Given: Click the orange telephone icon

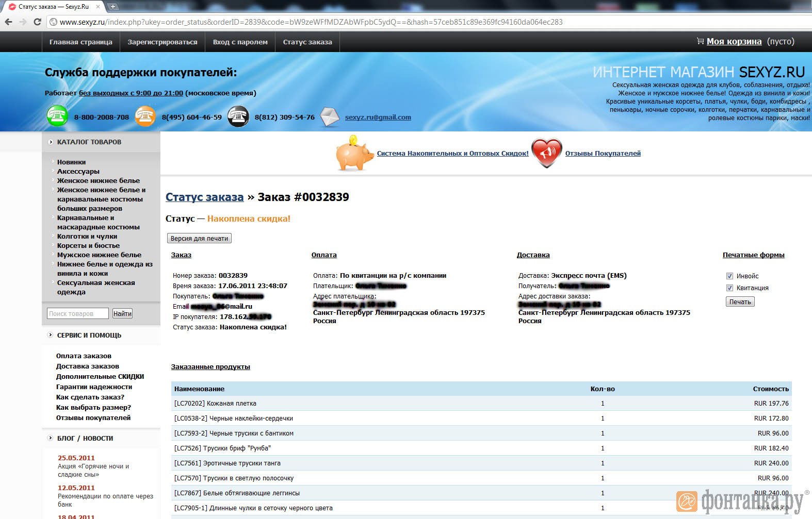Looking at the screenshot, I should pyautogui.click(x=145, y=115).
